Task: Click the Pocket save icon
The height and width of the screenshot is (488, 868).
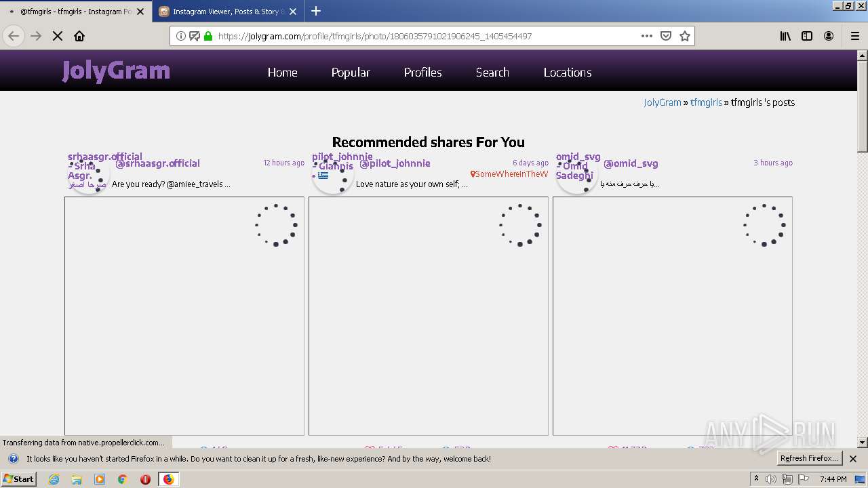Action: (666, 36)
